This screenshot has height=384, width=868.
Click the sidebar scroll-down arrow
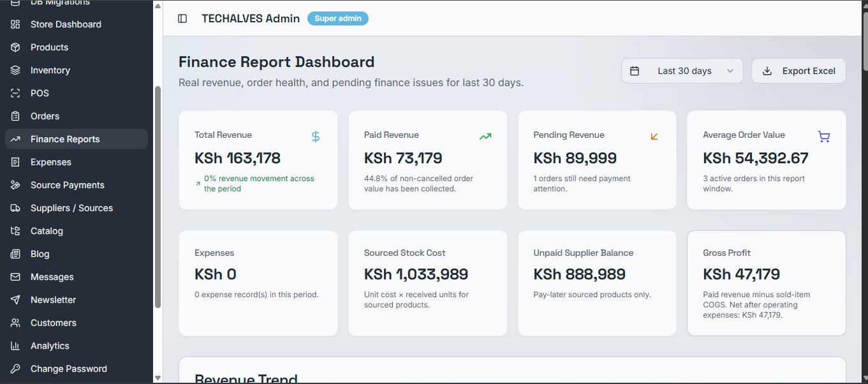[x=158, y=378]
